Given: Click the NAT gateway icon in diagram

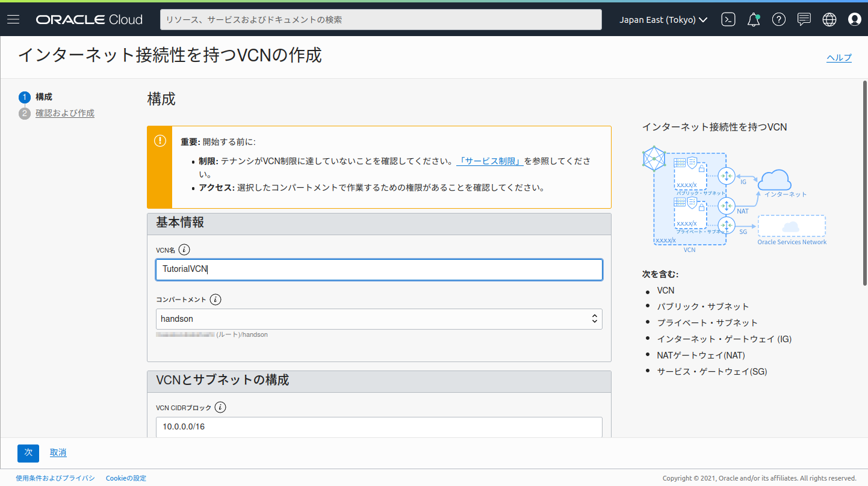Looking at the screenshot, I should (727, 206).
